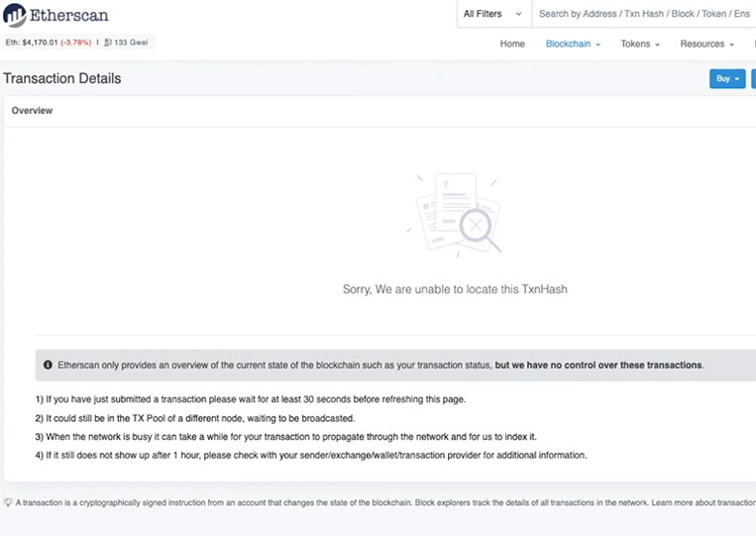756x536 pixels.
Task: Click the Transaction Details heading
Action: [x=62, y=78]
